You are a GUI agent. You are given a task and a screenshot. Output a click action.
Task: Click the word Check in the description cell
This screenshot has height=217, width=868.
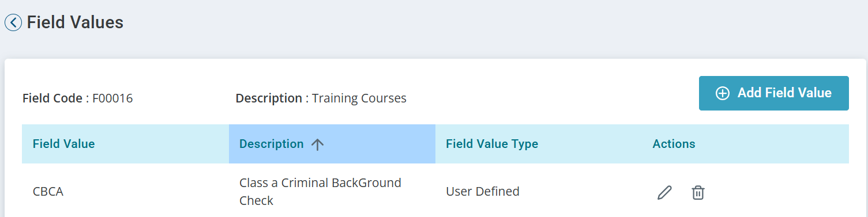coord(256,201)
